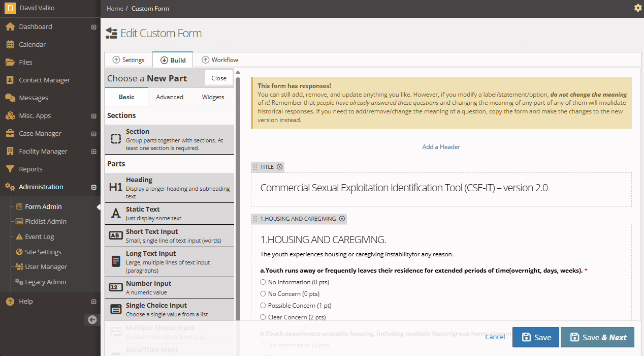This screenshot has height=356, width=644.
Task: Select the No Information (0 pts) radio button
Action: coord(263,282)
